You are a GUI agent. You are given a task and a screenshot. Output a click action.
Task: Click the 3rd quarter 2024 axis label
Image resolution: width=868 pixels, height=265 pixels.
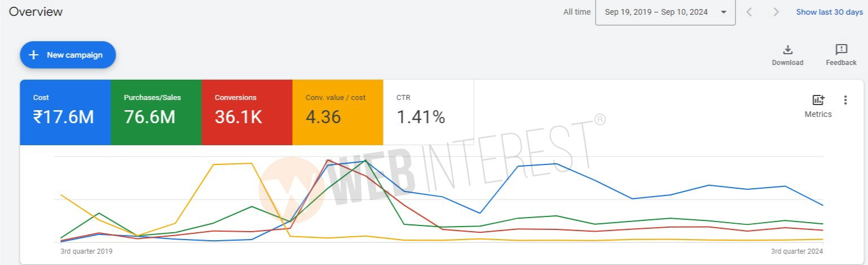[x=797, y=251]
